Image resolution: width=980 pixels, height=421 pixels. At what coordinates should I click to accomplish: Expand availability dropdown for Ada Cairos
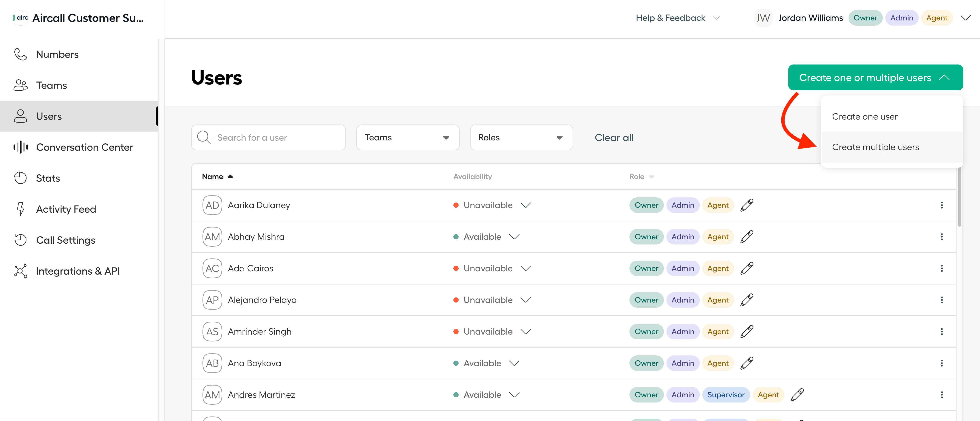pos(526,268)
